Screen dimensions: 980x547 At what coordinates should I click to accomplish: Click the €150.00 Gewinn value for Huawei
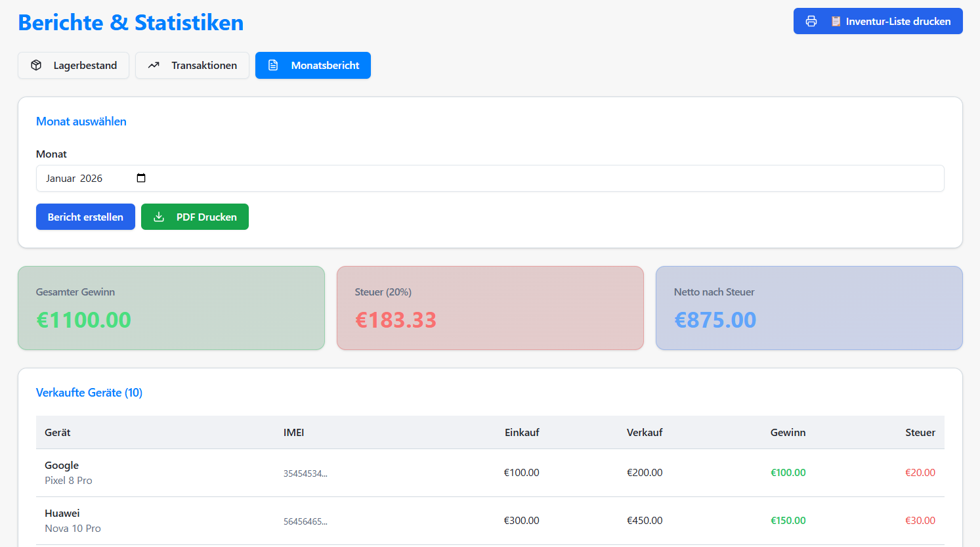click(788, 521)
